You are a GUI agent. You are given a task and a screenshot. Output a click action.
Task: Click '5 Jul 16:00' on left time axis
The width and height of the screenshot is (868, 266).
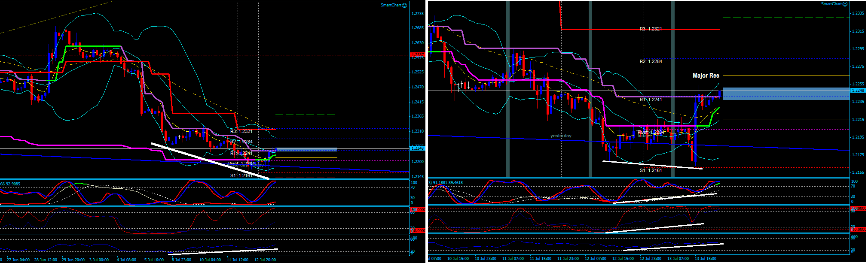(x=154, y=260)
